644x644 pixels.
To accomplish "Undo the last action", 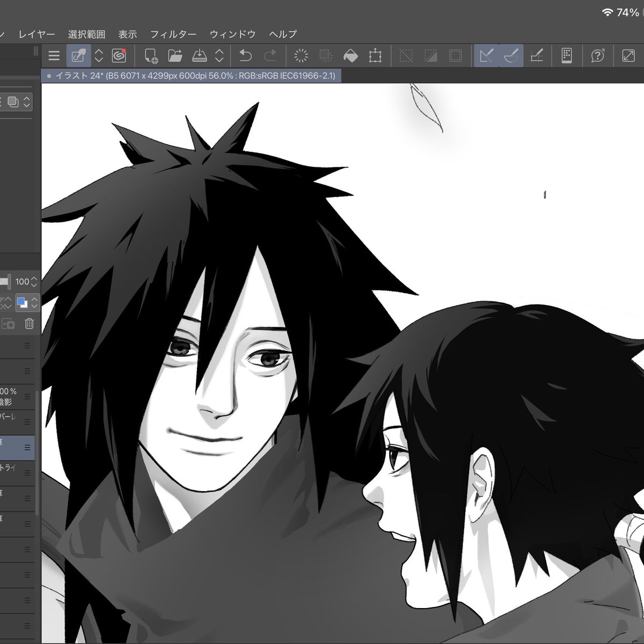I will [x=245, y=56].
